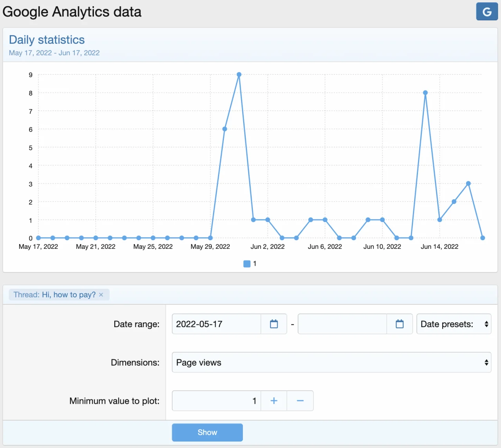This screenshot has height=448, width=501.
Task: Click the data point at value 6
Action: click(x=225, y=129)
